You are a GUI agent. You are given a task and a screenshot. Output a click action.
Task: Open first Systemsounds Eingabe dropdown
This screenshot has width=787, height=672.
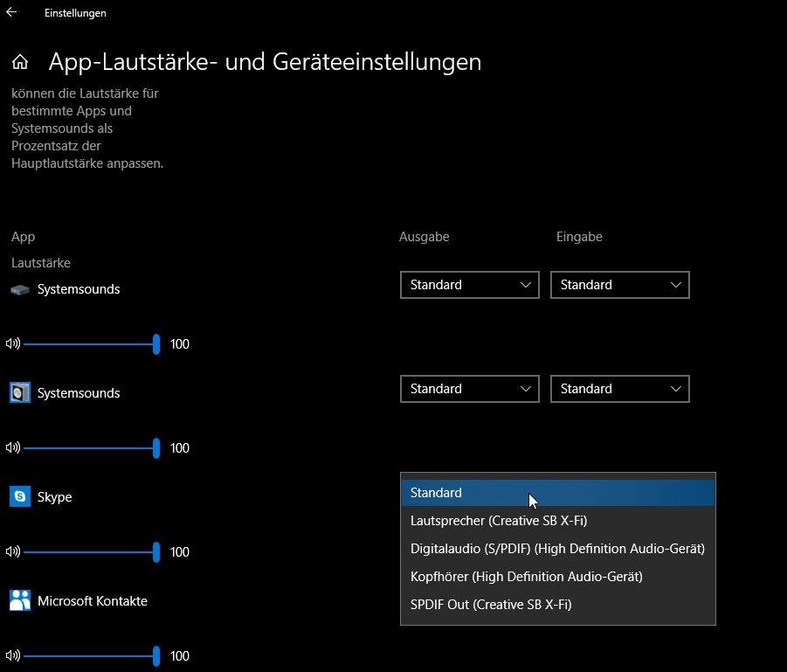pos(620,285)
